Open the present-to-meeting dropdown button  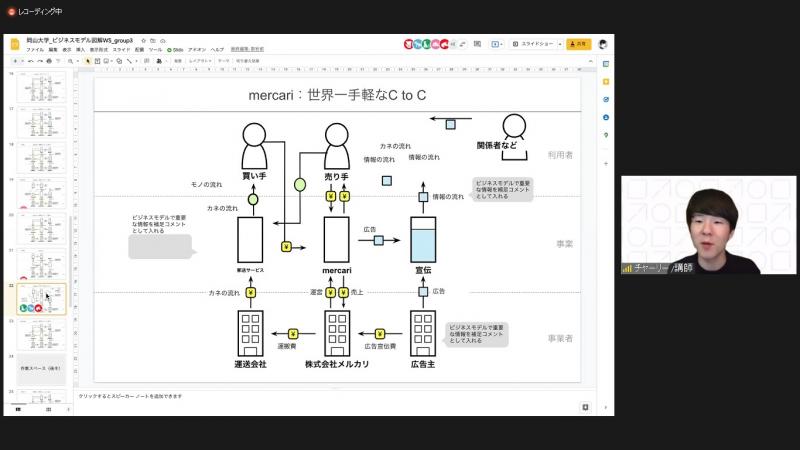coord(496,44)
